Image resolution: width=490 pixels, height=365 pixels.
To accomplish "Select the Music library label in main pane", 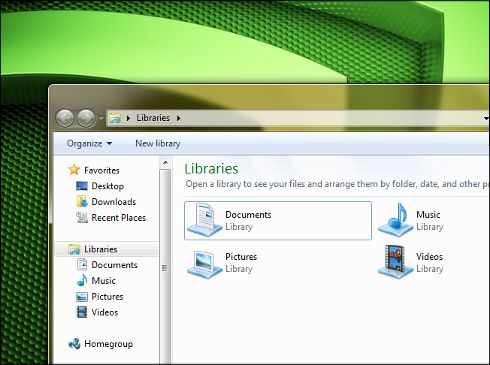I will tap(428, 215).
